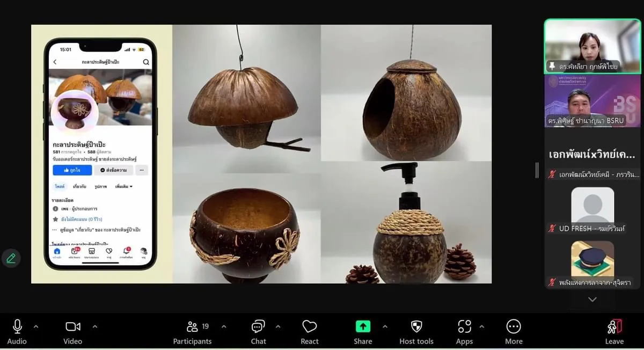Open the Chat panel
644x350 pixels.
pos(258,327)
